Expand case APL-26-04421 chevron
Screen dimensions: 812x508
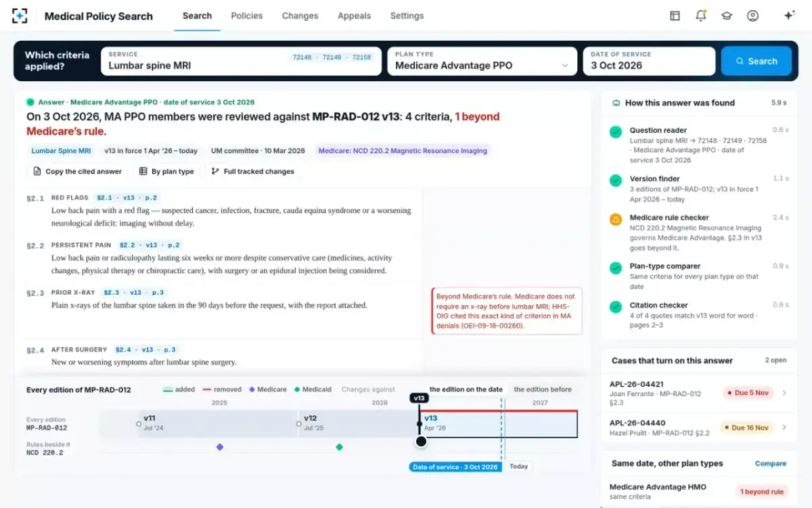784,393
